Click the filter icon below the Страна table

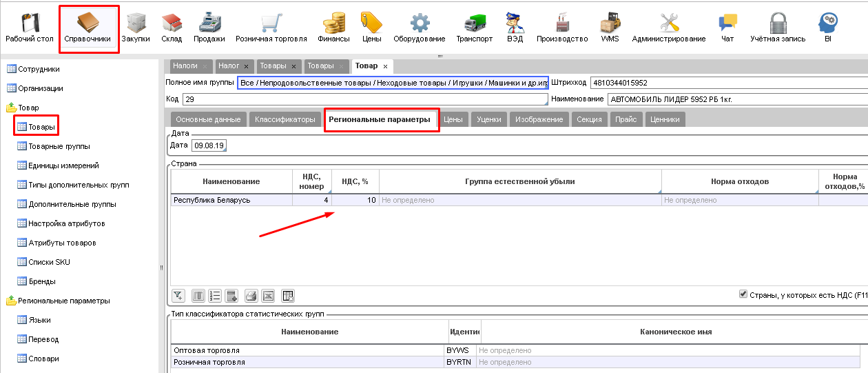pos(178,296)
